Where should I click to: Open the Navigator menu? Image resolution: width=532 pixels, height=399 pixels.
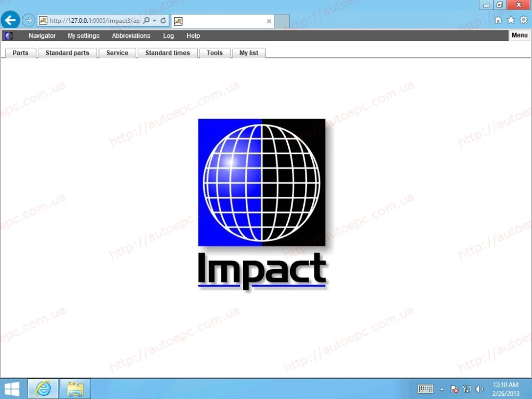[x=42, y=36]
